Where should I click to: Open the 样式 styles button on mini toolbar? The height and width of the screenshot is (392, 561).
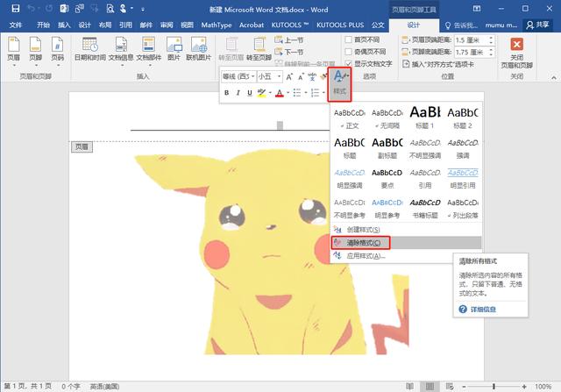tap(339, 84)
